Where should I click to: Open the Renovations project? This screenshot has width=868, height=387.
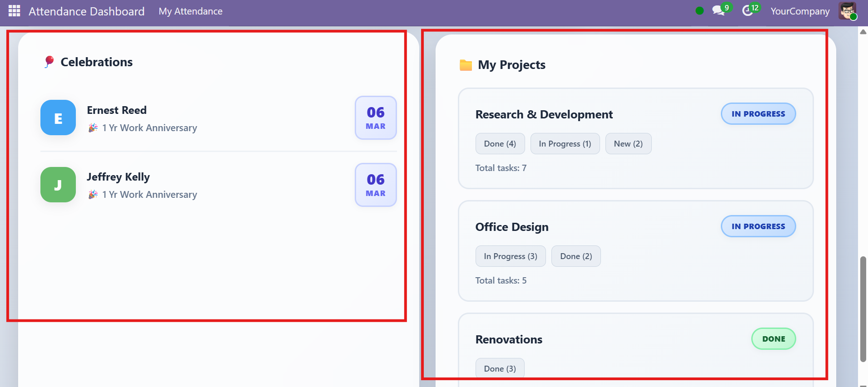pos(509,339)
